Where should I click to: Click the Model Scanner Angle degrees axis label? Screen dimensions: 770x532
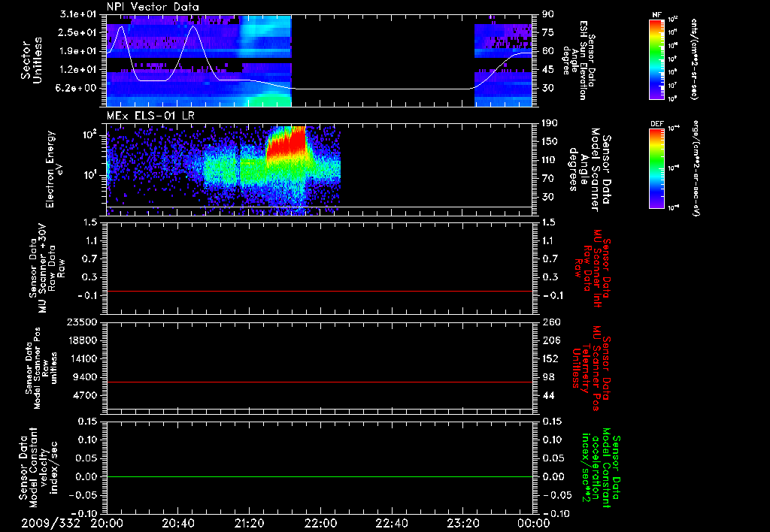click(x=590, y=169)
